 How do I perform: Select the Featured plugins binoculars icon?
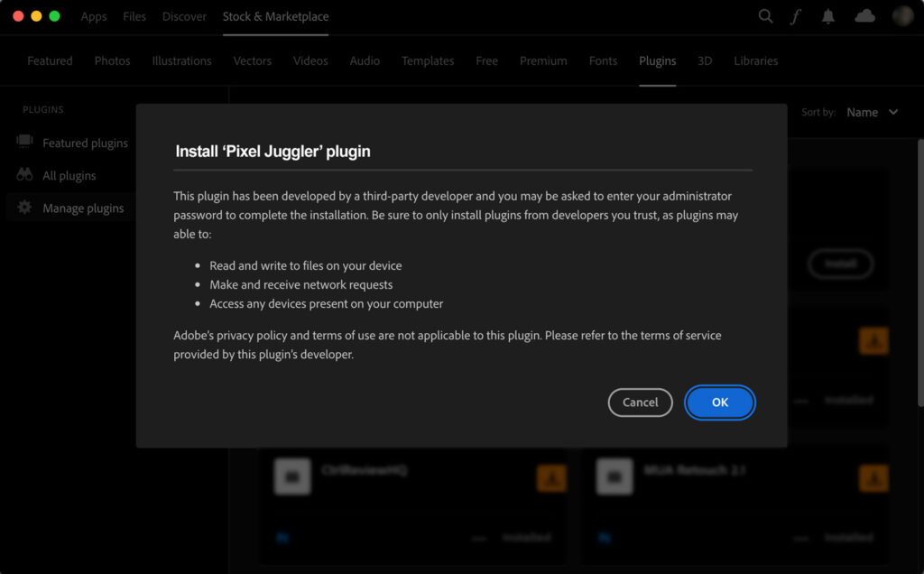point(25,143)
